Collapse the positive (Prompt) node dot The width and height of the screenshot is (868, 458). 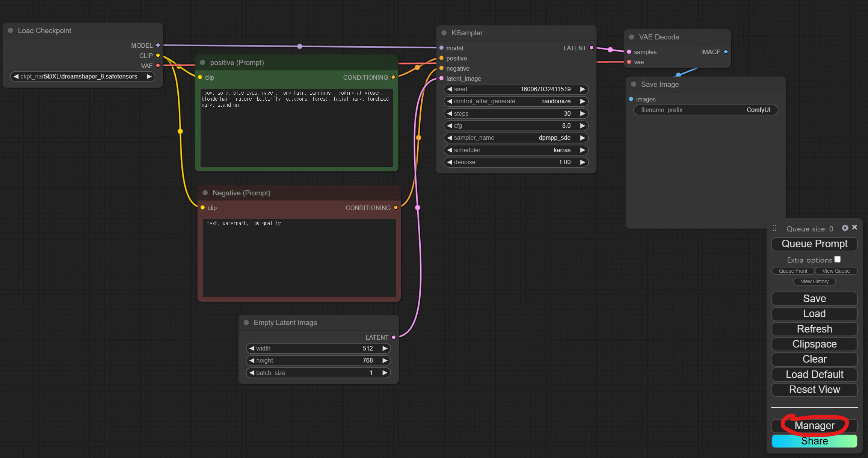(203, 62)
